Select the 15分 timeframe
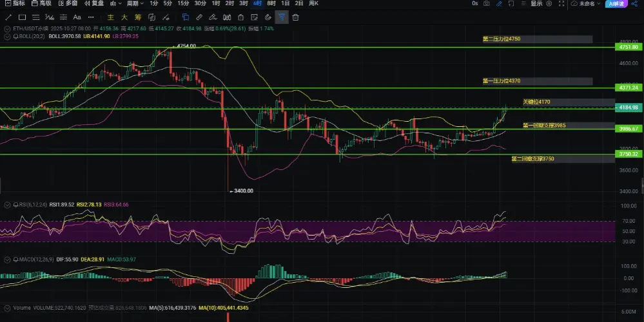The height and width of the screenshot is (322, 644). coord(183,3)
